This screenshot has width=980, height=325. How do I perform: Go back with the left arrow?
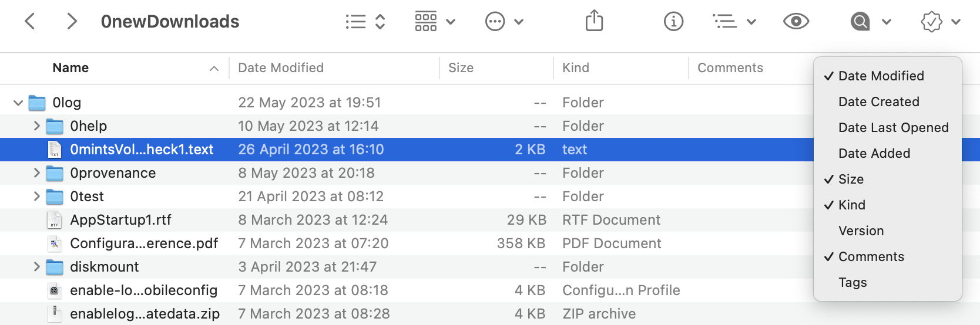30,22
